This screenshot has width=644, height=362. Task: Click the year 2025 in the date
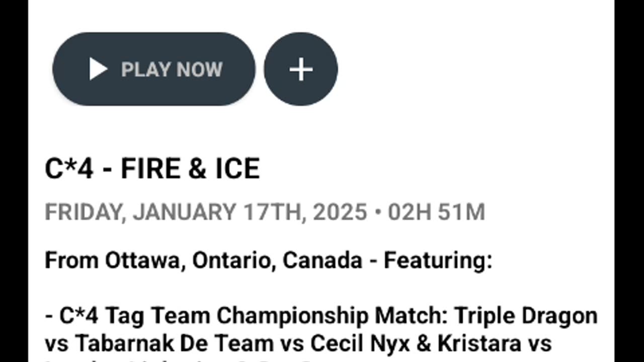click(x=340, y=212)
